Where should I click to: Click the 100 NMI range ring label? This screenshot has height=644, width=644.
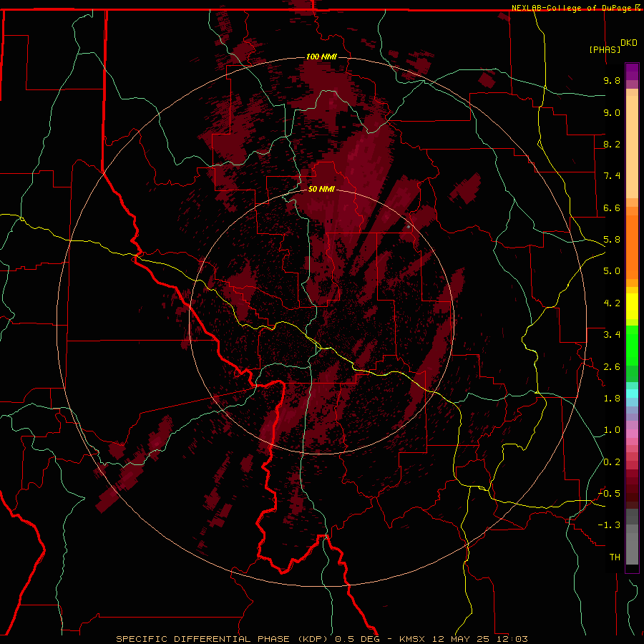coord(321,57)
